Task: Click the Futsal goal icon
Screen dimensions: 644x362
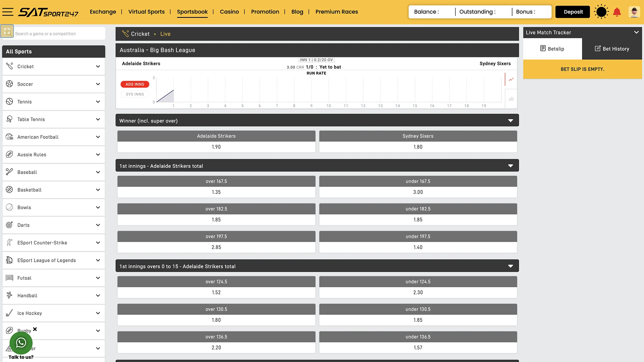Action: [9, 278]
